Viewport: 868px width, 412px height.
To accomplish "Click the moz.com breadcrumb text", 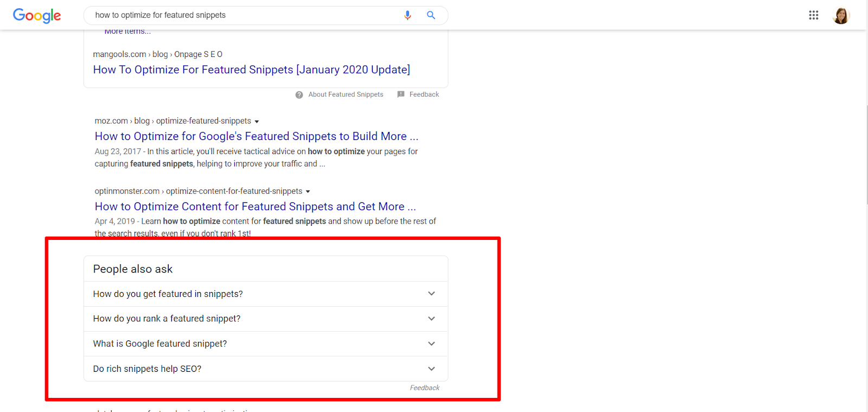I will tap(173, 121).
